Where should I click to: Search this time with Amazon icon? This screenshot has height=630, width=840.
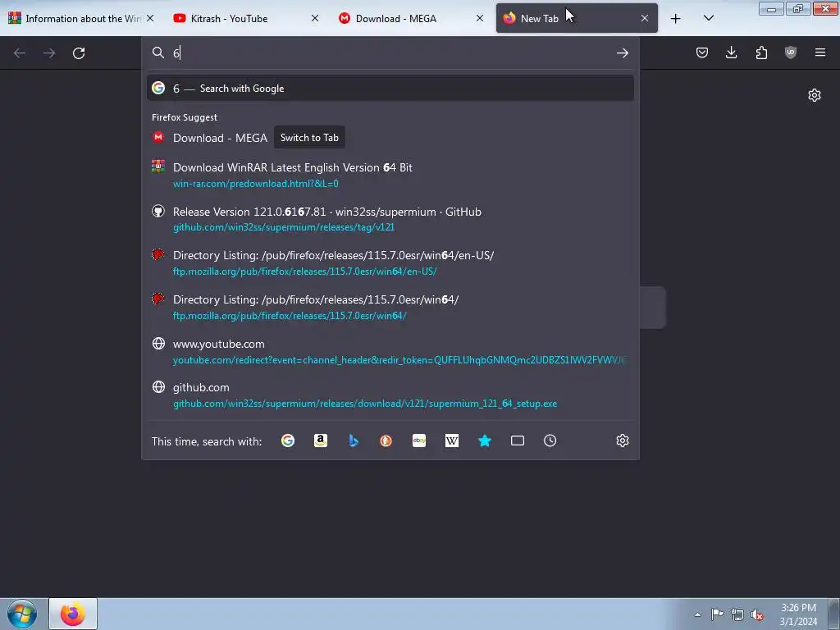pyautogui.click(x=321, y=441)
